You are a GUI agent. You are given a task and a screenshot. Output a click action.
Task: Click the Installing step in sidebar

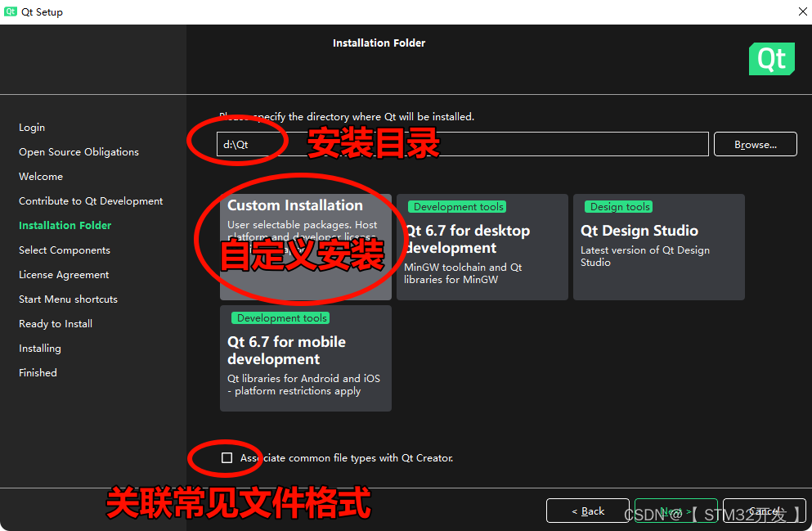pyautogui.click(x=40, y=348)
